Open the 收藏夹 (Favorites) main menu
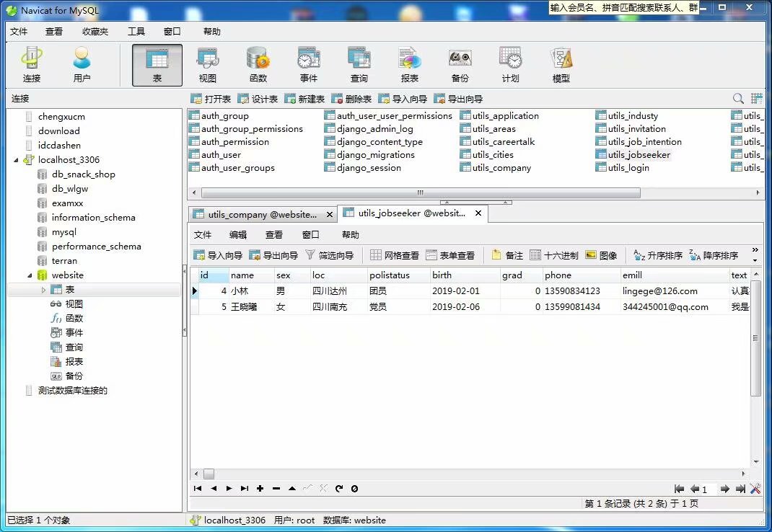This screenshot has width=772, height=532. (x=95, y=32)
